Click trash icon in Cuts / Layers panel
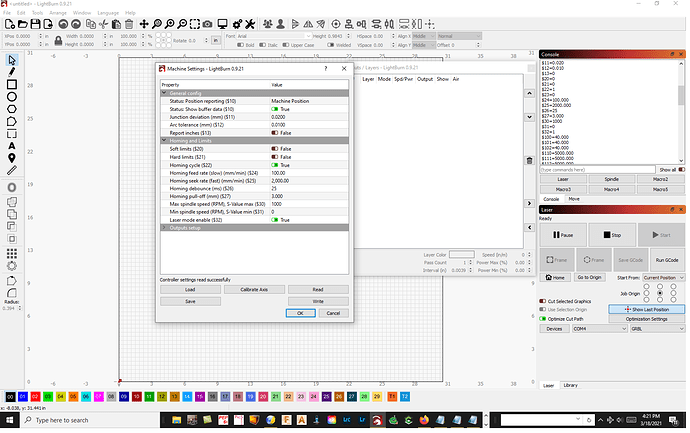This screenshot has height=433, width=690. [x=529, y=161]
